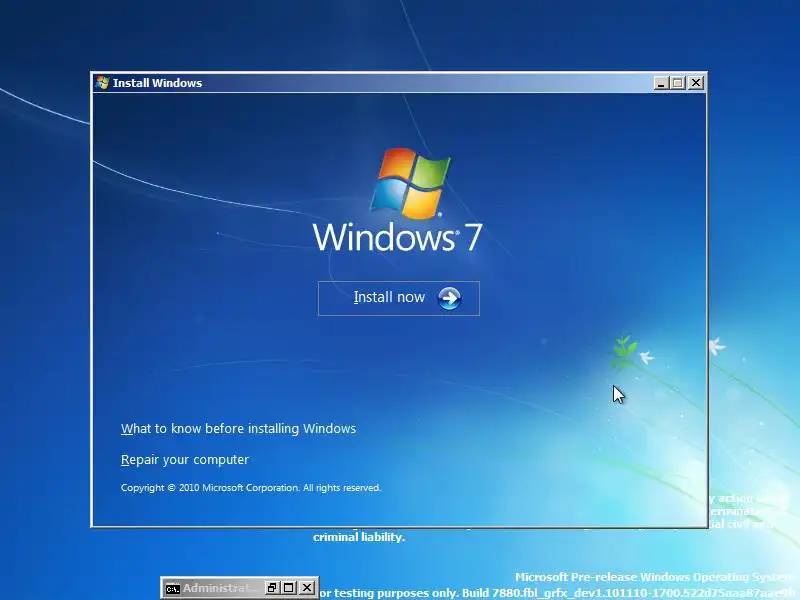Open the Repair your computer link
Image resolution: width=800 pixels, height=600 pixels.
pyautogui.click(x=185, y=460)
